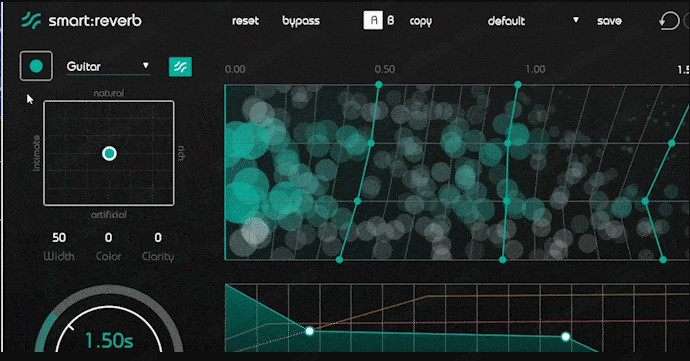Screen dimensions: 690x361
Task: Select bottom node of first teal line
Action: pyautogui.click(x=339, y=260)
